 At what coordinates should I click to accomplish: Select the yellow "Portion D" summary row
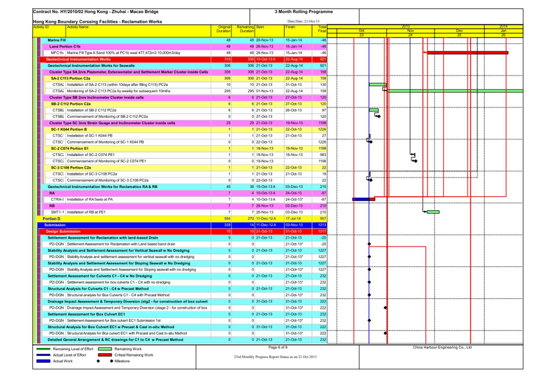(x=182, y=219)
